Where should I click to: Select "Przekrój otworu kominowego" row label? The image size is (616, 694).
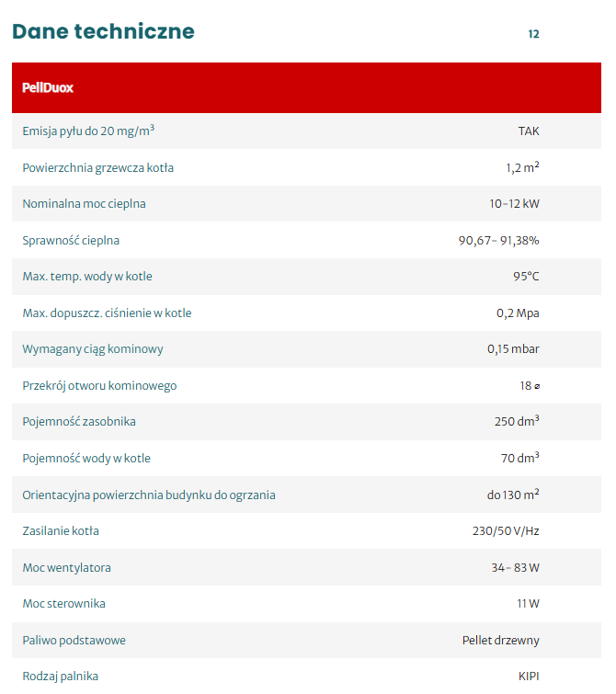(99, 386)
